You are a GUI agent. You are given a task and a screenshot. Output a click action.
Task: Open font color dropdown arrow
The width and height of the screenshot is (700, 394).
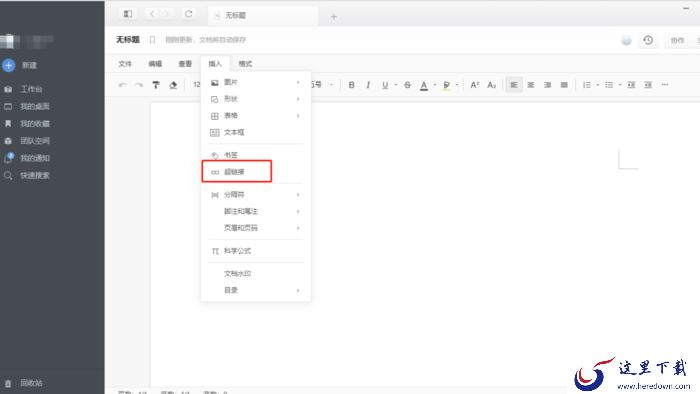pos(435,85)
